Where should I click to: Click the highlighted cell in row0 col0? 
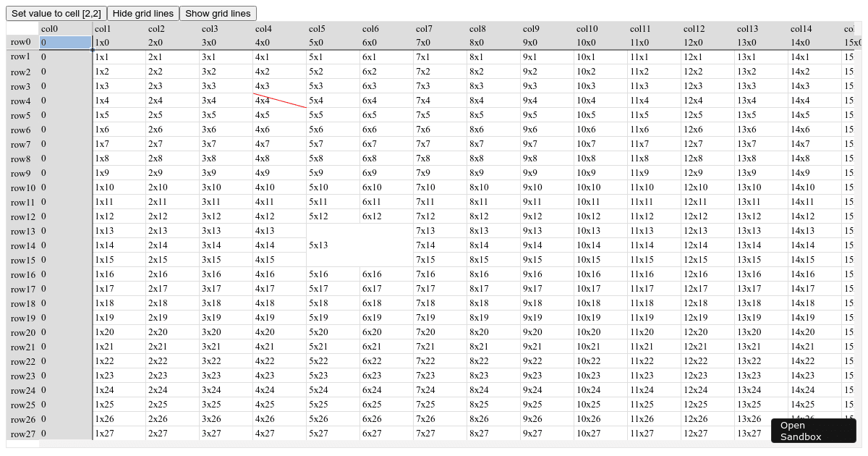click(x=66, y=43)
